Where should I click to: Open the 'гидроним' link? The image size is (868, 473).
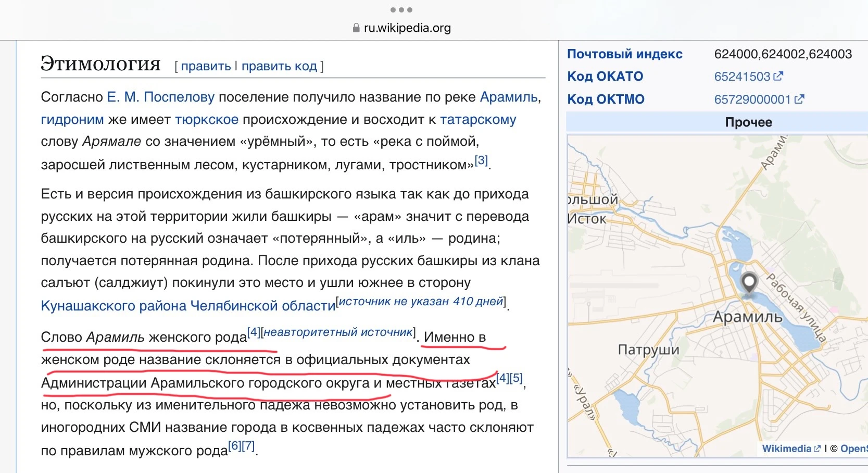[x=72, y=119]
